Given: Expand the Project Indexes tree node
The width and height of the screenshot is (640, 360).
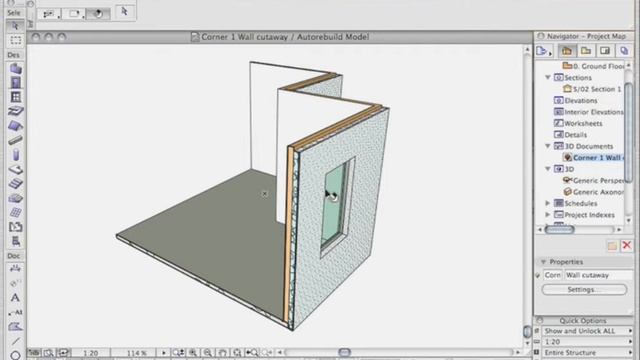Looking at the screenshot, I should 548,214.
